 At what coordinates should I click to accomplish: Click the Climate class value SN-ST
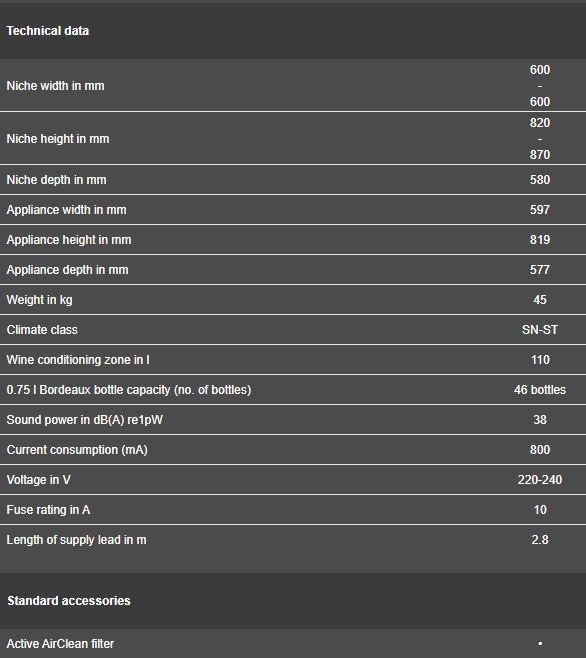coord(540,330)
